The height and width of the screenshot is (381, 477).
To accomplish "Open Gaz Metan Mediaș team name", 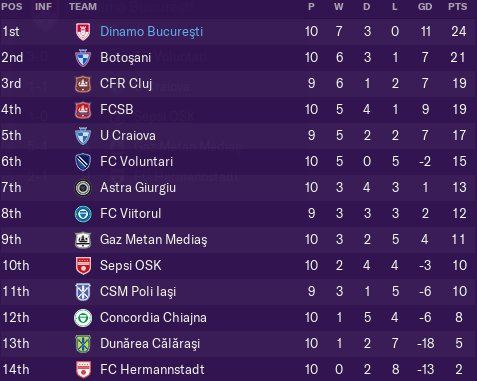I will point(154,240).
